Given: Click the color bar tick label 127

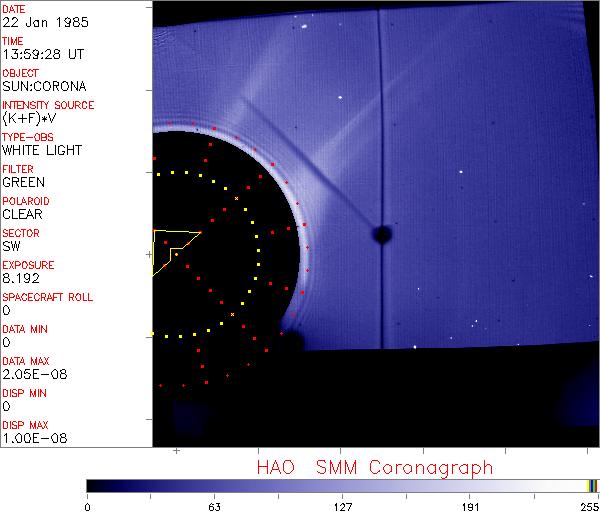Looking at the screenshot, I should coord(342,505).
